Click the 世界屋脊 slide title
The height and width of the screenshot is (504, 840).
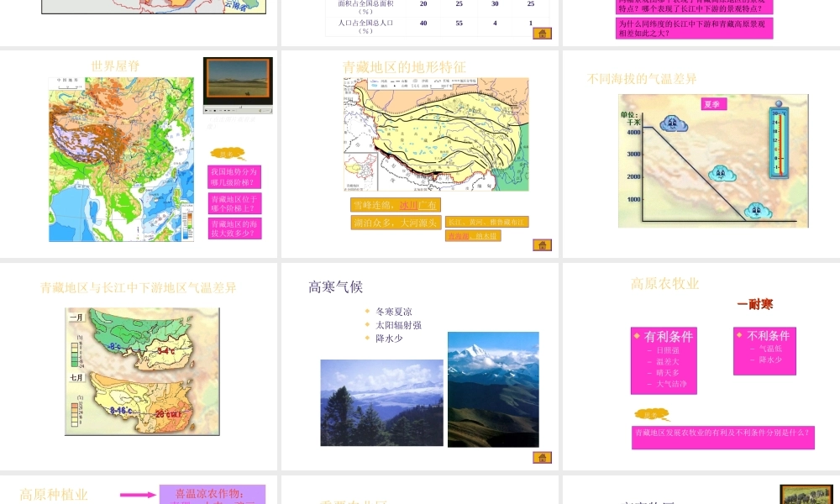(x=114, y=66)
